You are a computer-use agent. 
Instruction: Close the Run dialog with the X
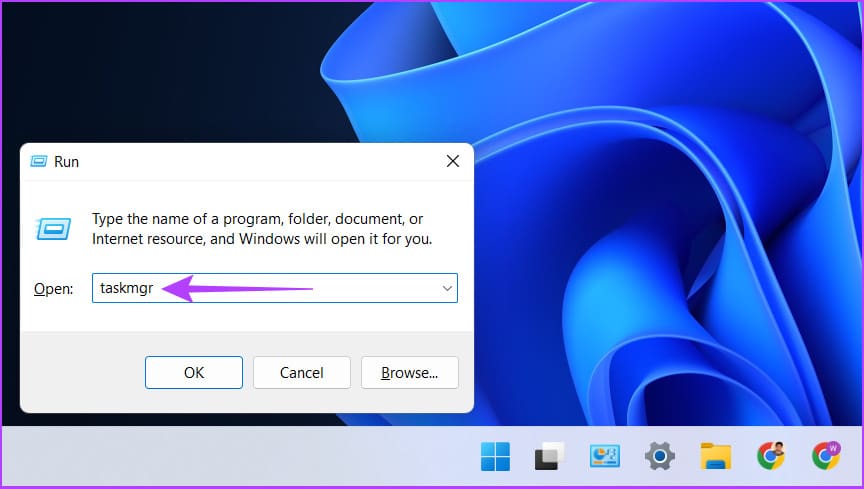(453, 161)
